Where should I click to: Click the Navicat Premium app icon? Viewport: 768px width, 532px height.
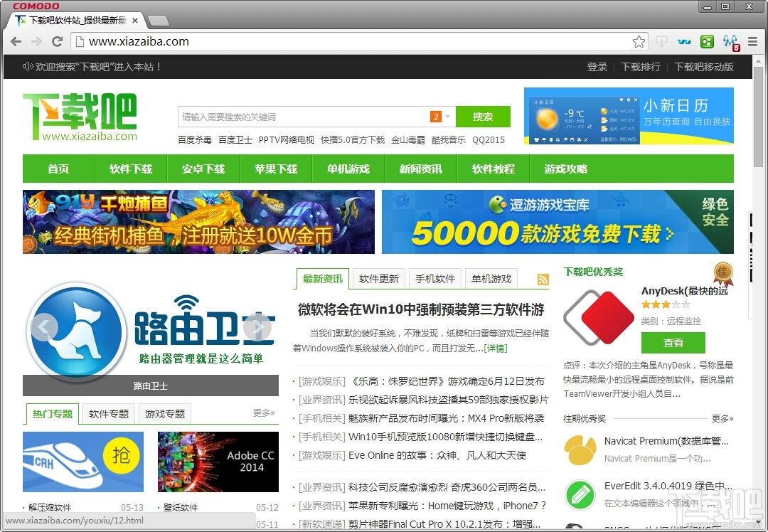pos(580,449)
